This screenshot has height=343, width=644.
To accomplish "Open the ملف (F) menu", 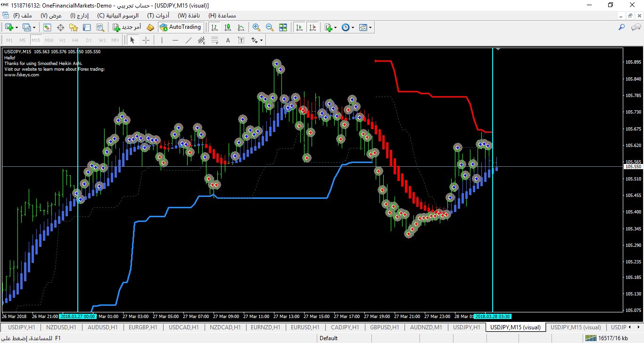I will 23,16.
